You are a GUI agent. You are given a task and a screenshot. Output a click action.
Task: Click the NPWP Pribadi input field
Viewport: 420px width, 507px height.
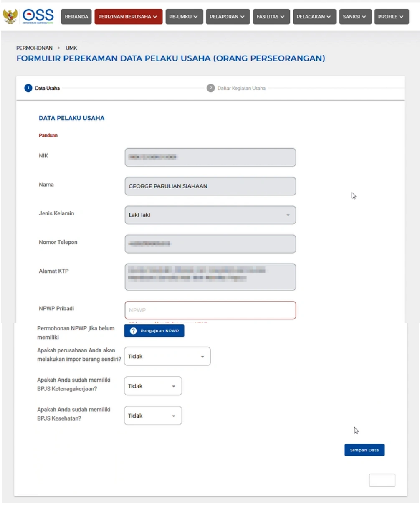pyautogui.click(x=210, y=310)
